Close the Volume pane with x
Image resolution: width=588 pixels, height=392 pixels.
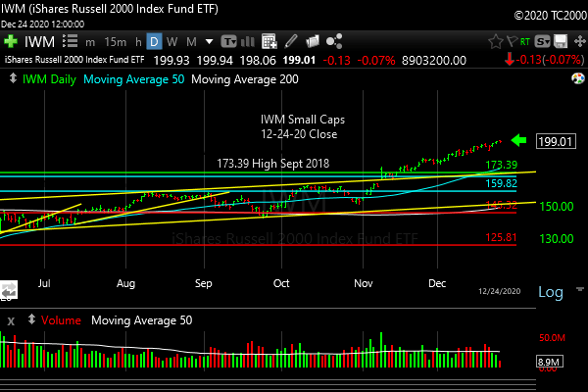pos(11,321)
